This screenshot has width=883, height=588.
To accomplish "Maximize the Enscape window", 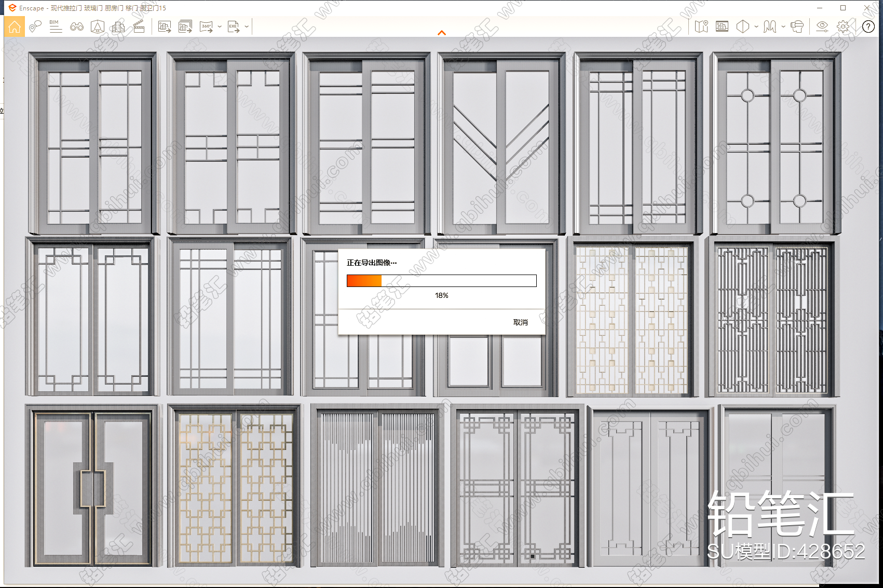I will (843, 8).
